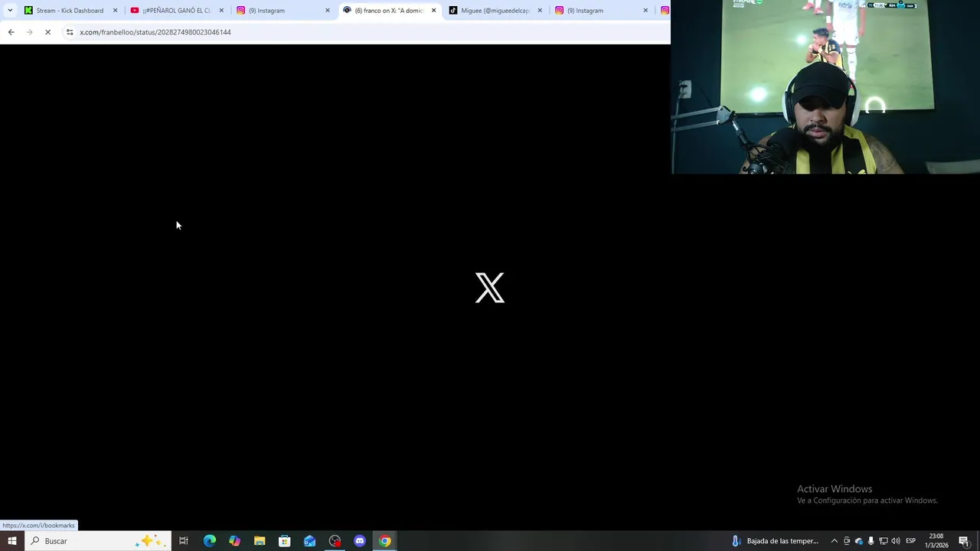Click the x.com/i/bookmarks status link preview
The height and width of the screenshot is (551, 980).
point(38,526)
